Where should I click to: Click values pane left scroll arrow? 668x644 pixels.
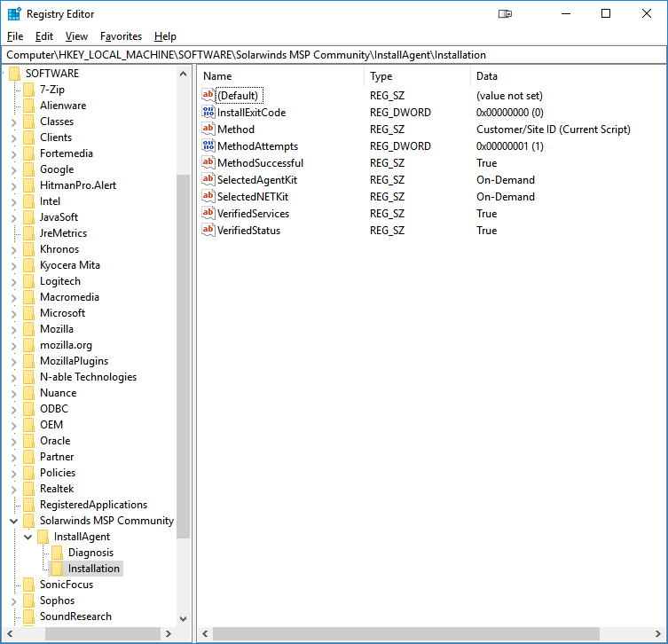(x=205, y=633)
